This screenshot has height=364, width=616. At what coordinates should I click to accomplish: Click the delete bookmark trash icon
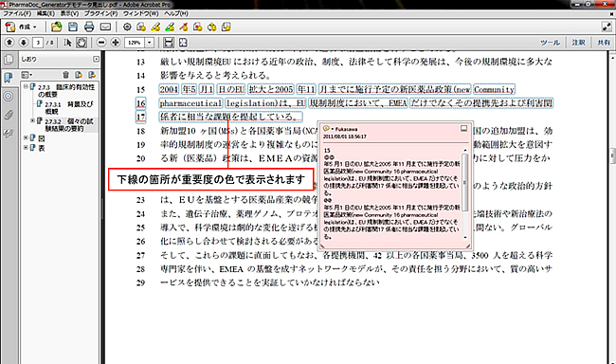pyautogui.click(x=65, y=75)
